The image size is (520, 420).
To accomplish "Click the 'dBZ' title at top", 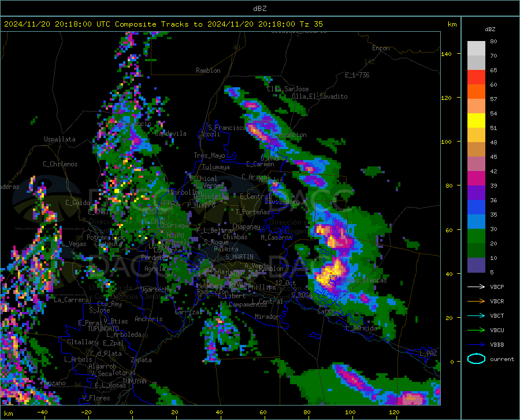I will tap(259, 9).
